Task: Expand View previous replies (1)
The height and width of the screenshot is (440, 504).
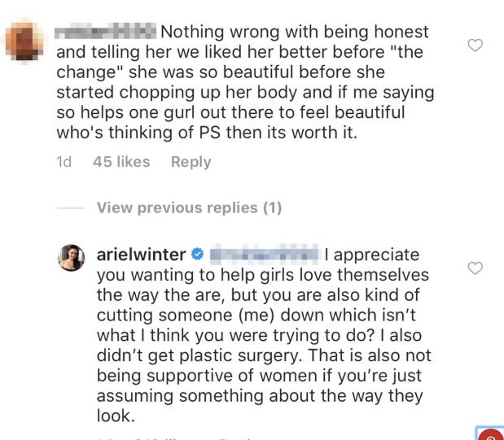Action: point(189,208)
